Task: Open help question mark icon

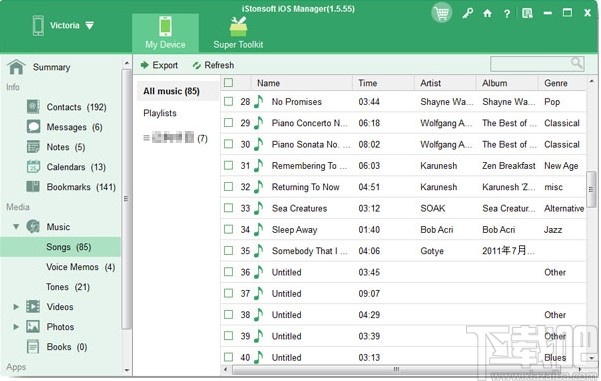Action: (507, 14)
